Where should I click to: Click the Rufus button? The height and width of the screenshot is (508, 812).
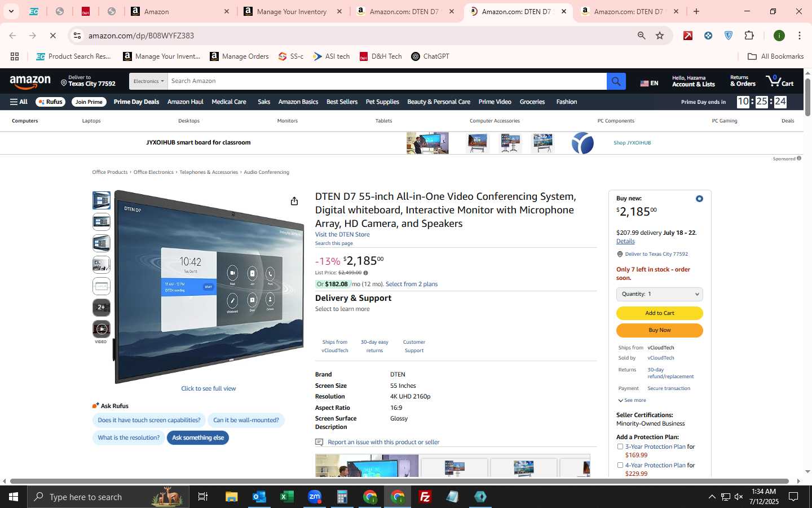[51, 102]
